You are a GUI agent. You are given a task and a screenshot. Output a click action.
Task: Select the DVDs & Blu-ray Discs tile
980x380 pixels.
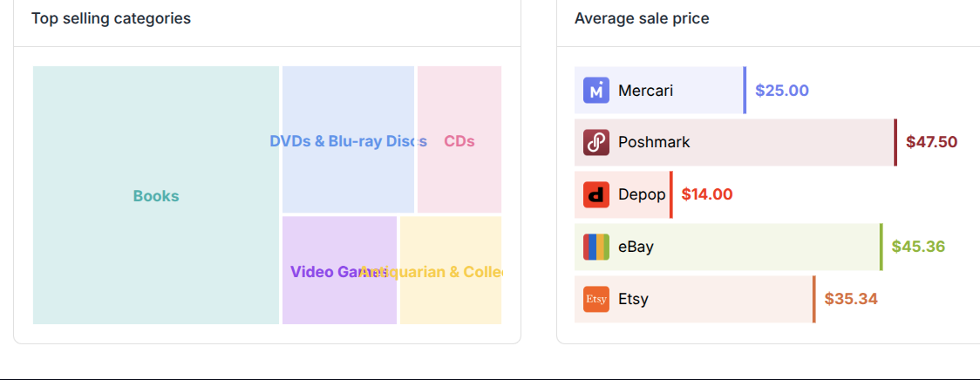[x=348, y=140]
